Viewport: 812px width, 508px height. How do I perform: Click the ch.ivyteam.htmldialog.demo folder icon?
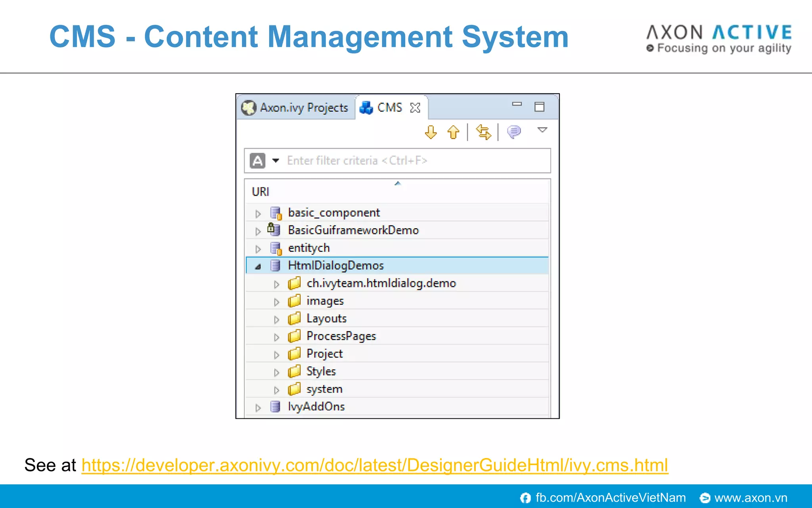click(x=294, y=283)
